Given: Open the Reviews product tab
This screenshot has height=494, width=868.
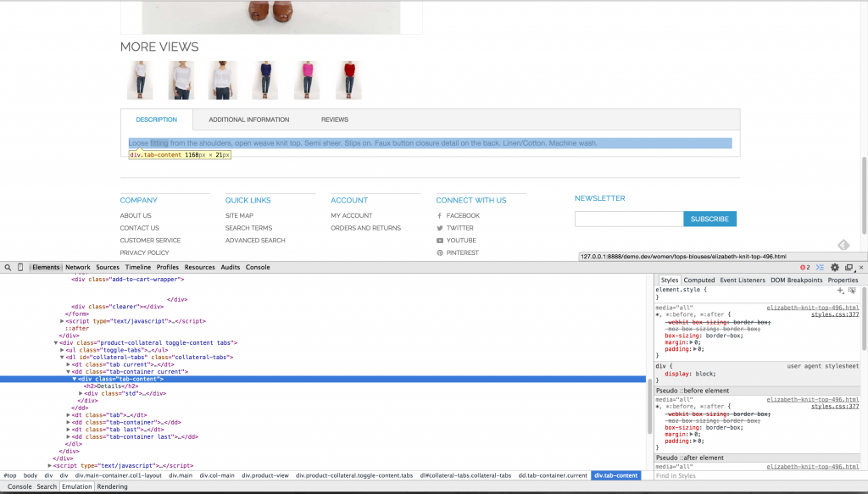Looking at the screenshot, I should (335, 119).
